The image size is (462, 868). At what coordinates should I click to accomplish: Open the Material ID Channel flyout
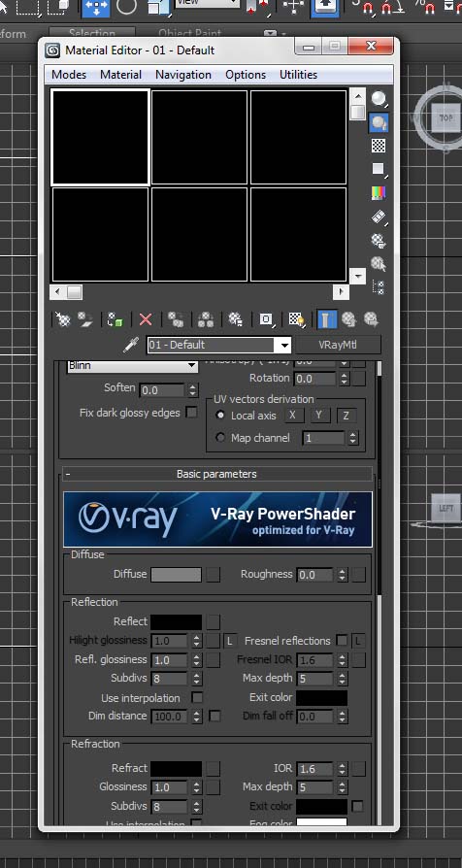pos(267,319)
